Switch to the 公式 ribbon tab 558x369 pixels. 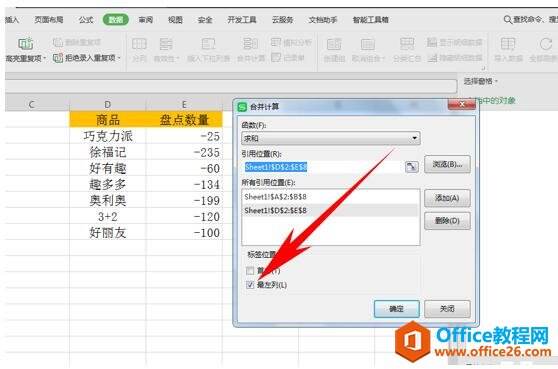pyautogui.click(x=86, y=20)
